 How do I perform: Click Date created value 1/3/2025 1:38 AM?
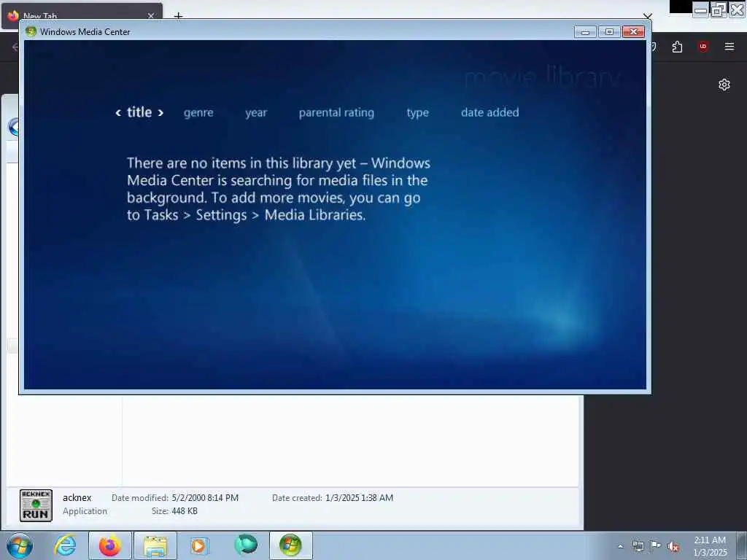(x=359, y=498)
